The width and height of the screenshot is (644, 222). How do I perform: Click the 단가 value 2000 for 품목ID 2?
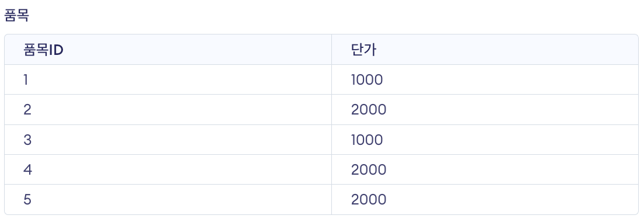(x=369, y=110)
